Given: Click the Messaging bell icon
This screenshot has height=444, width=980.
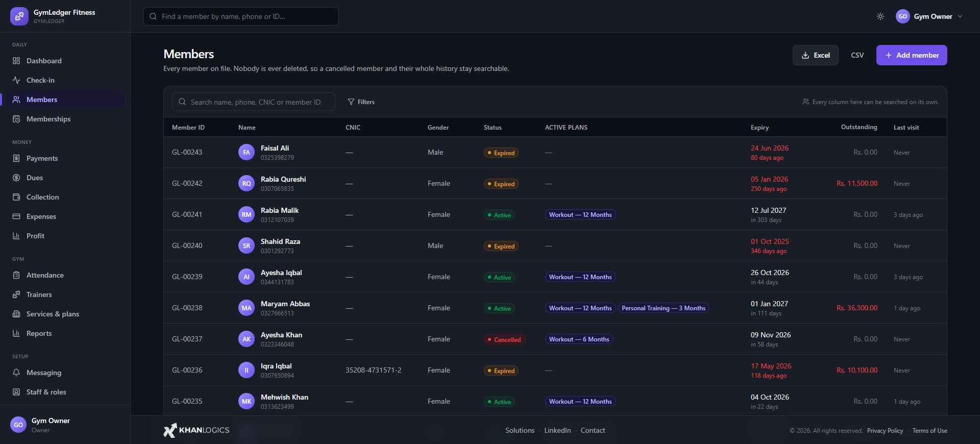Looking at the screenshot, I should [16, 373].
